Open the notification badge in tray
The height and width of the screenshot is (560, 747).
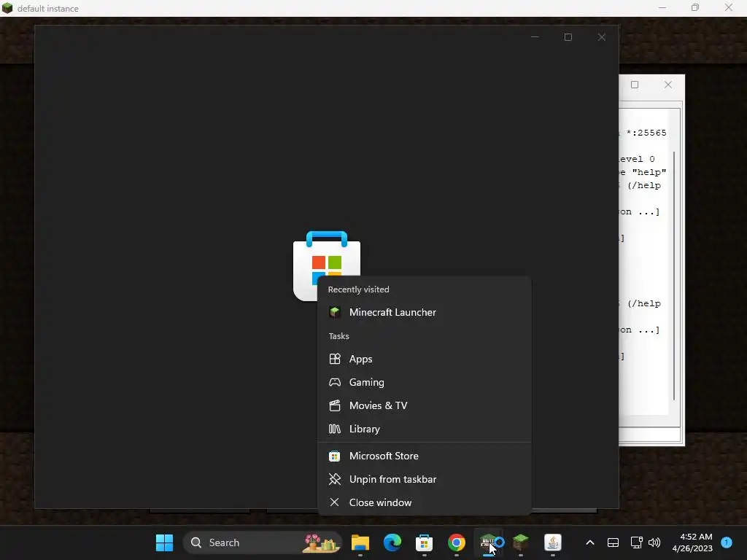(727, 542)
